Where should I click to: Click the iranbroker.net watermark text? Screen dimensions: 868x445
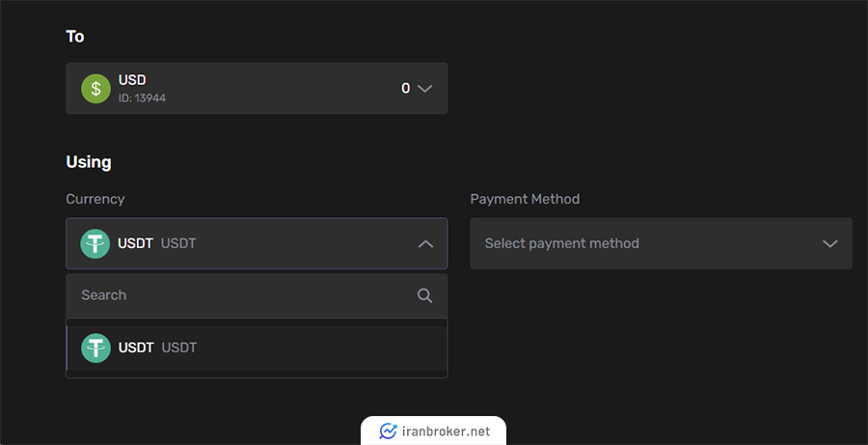446,431
